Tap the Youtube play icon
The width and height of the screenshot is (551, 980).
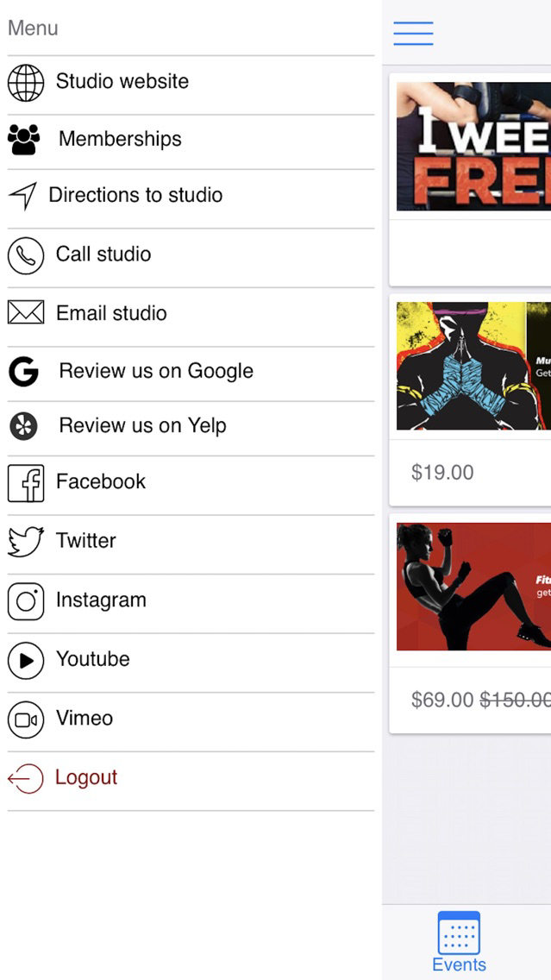point(26,661)
